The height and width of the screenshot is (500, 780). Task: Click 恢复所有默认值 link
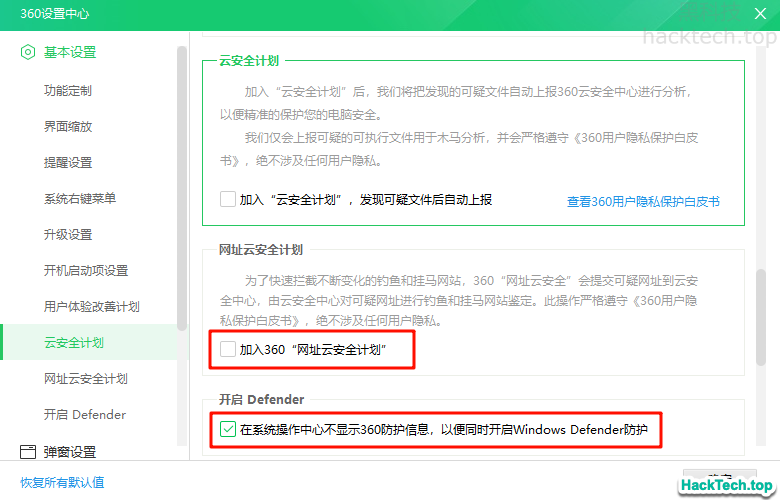click(62, 482)
